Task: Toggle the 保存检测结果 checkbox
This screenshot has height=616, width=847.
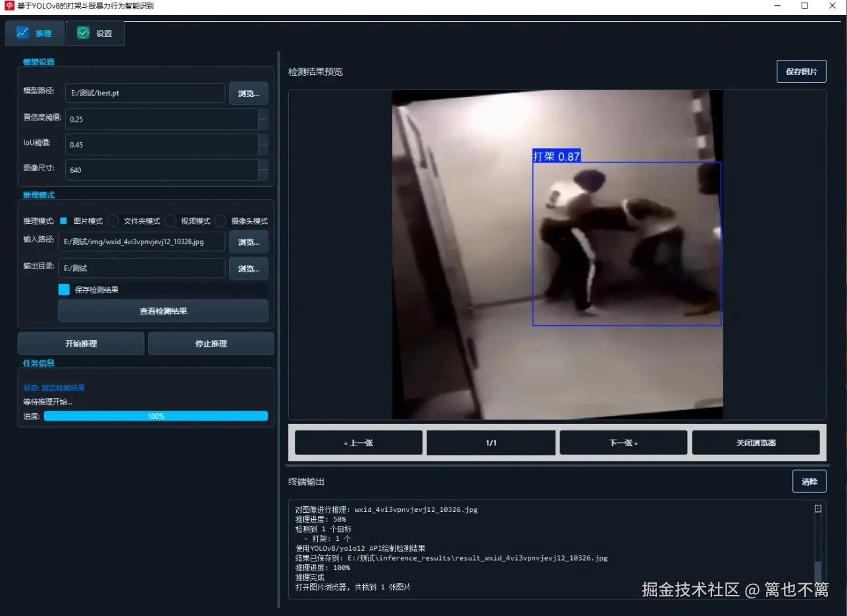Action: point(64,290)
